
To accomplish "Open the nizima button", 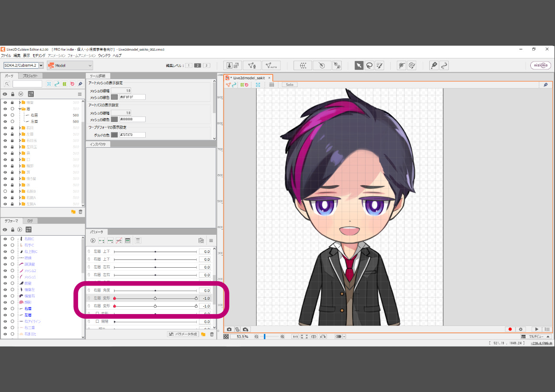I will (x=541, y=65).
